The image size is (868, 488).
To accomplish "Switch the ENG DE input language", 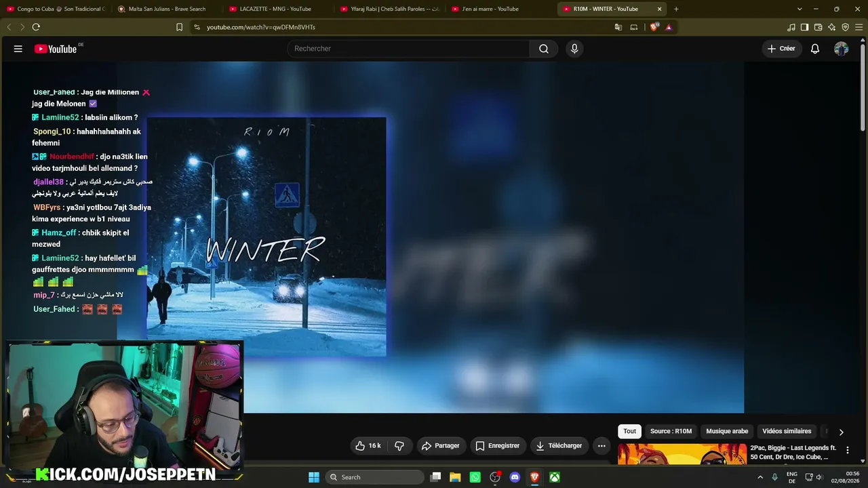I will pyautogui.click(x=791, y=477).
